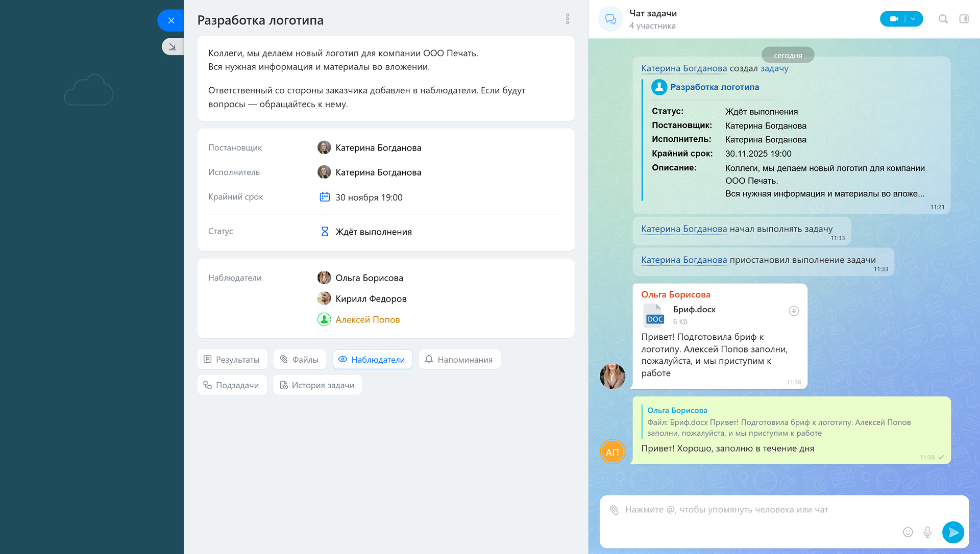Click the microphone voice message icon
The image size is (980, 554).
927,532
